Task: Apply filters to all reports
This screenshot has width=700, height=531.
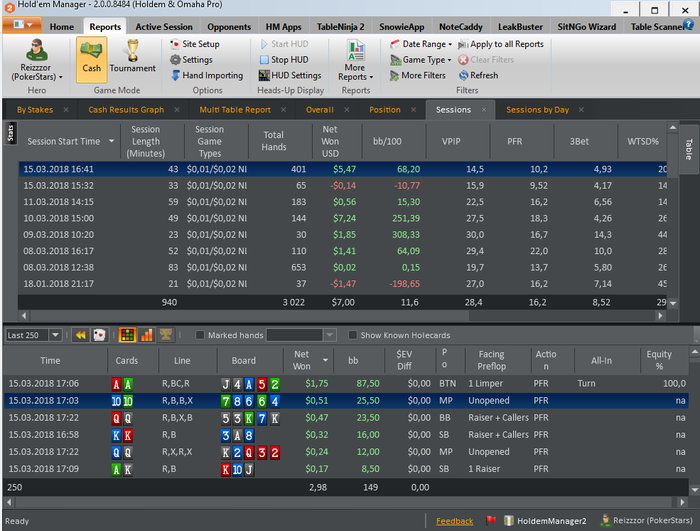Action: [x=501, y=44]
